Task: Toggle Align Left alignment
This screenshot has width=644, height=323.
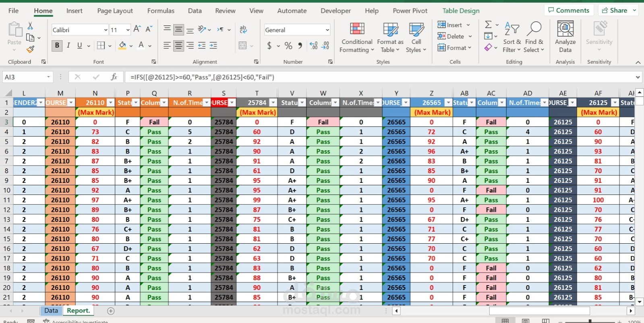Action: pyautogui.click(x=167, y=46)
